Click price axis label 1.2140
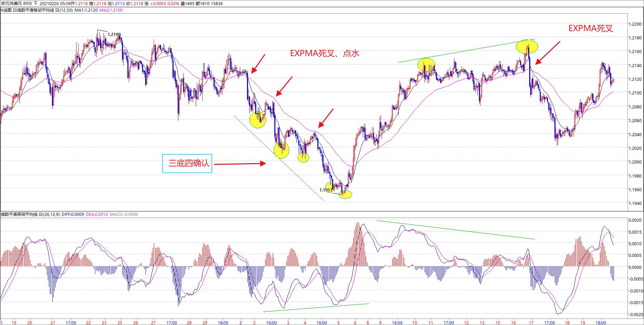The height and width of the screenshot is (325, 644). [x=635, y=65]
